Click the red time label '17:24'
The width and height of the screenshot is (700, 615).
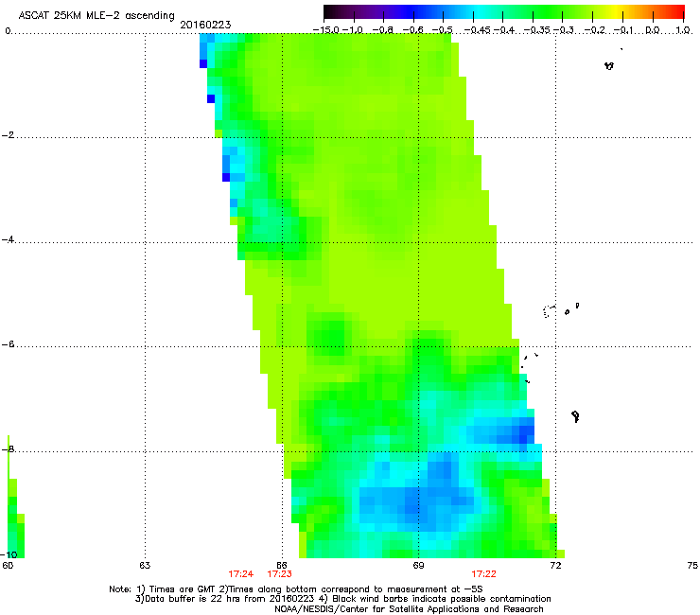(x=240, y=574)
